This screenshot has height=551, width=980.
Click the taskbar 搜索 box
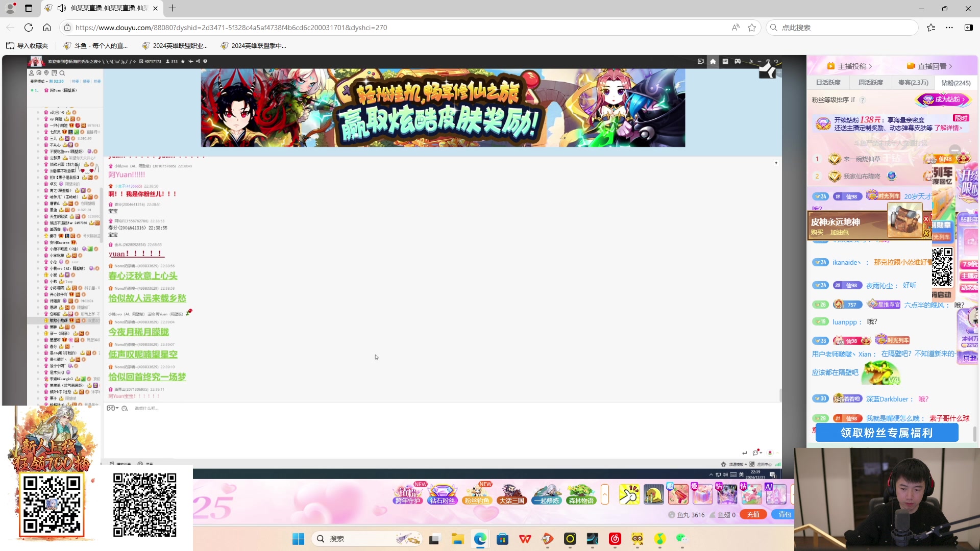click(x=366, y=539)
